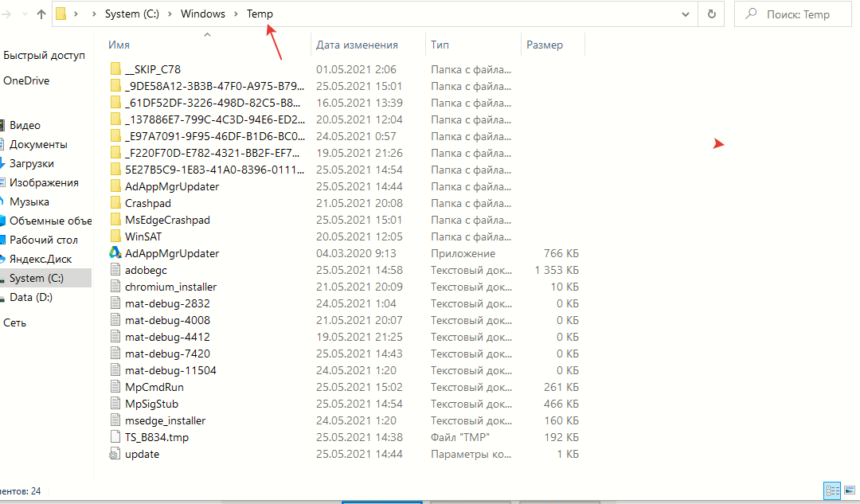
Task: Select adobegc text document icon
Action: 115,270
